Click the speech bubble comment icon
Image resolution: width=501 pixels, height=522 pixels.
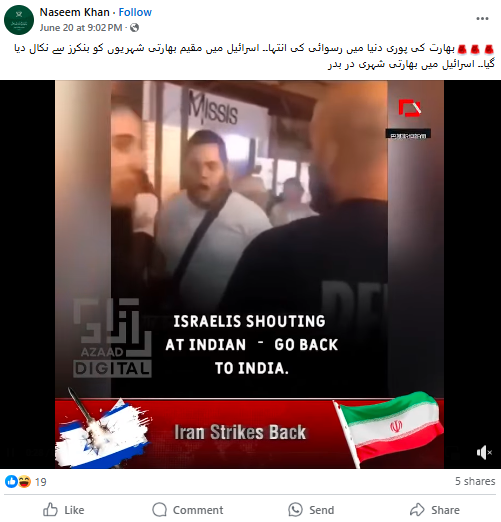tap(159, 510)
